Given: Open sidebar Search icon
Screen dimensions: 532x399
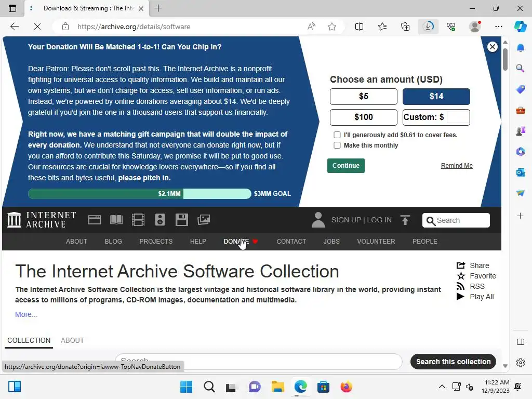Looking at the screenshot, I should coord(520,68).
